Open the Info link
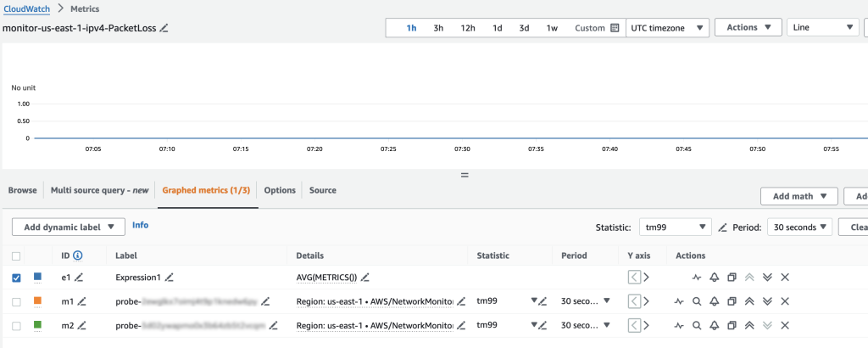This screenshot has height=348, width=868. point(140,225)
